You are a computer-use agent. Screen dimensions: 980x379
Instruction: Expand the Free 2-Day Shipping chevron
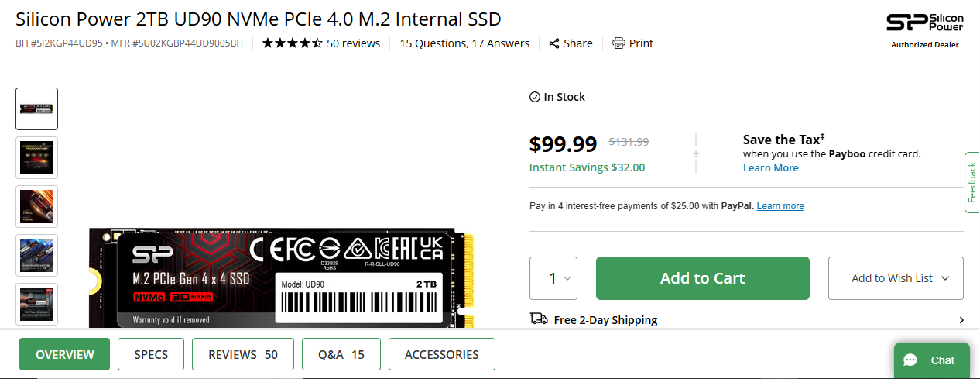click(961, 320)
